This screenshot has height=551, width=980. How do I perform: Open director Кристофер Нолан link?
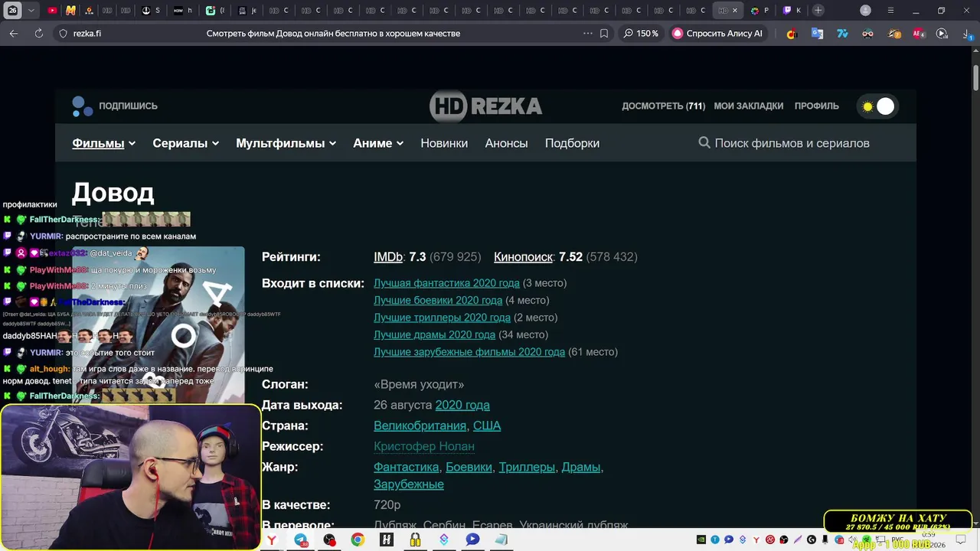424,446
